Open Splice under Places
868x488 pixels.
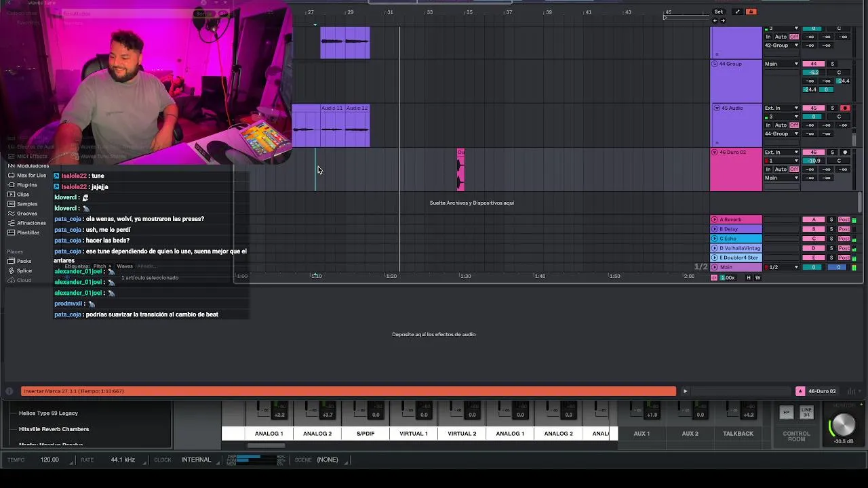pos(24,270)
